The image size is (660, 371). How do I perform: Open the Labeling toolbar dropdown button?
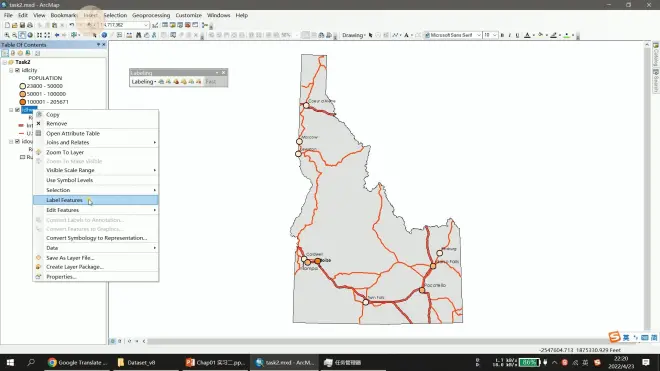click(x=143, y=82)
